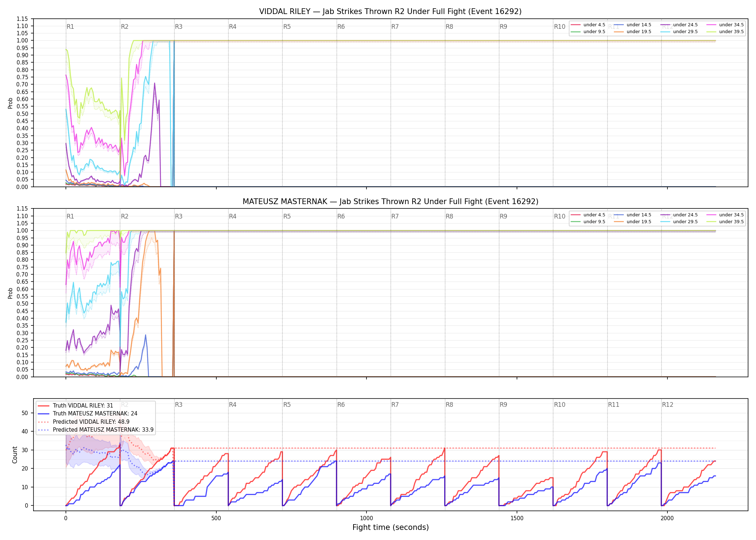Image resolution: width=756 pixels, height=540 pixels.
Task: Click the 'Count' y-axis label
Action: point(15,455)
